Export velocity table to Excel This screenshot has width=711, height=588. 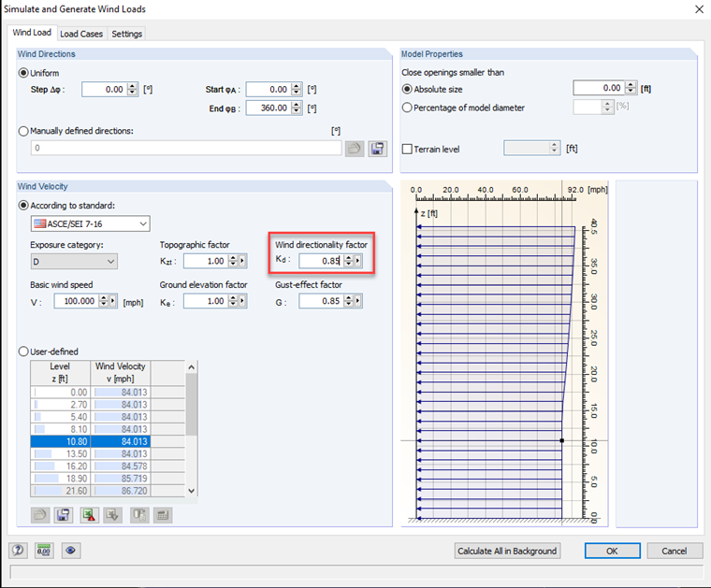pos(89,515)
